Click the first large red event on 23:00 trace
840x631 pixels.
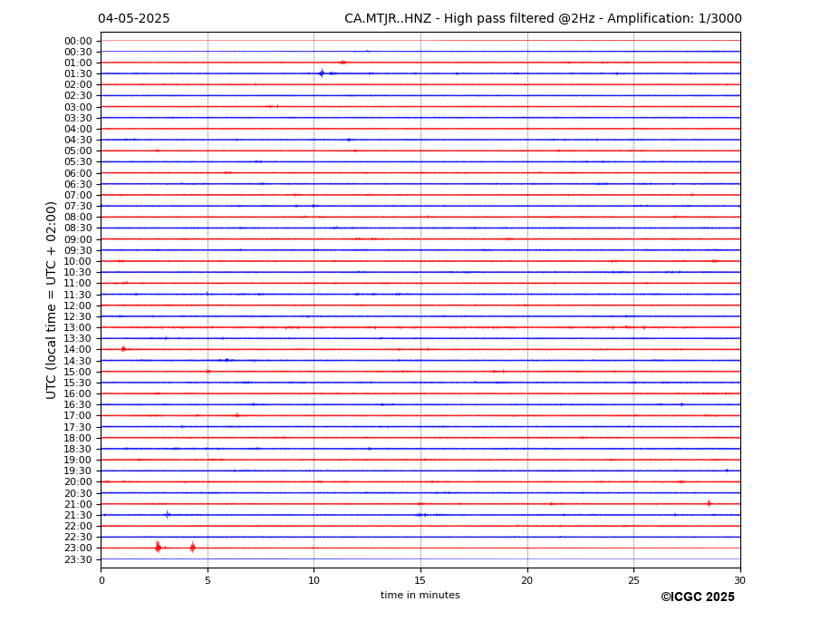158,547
